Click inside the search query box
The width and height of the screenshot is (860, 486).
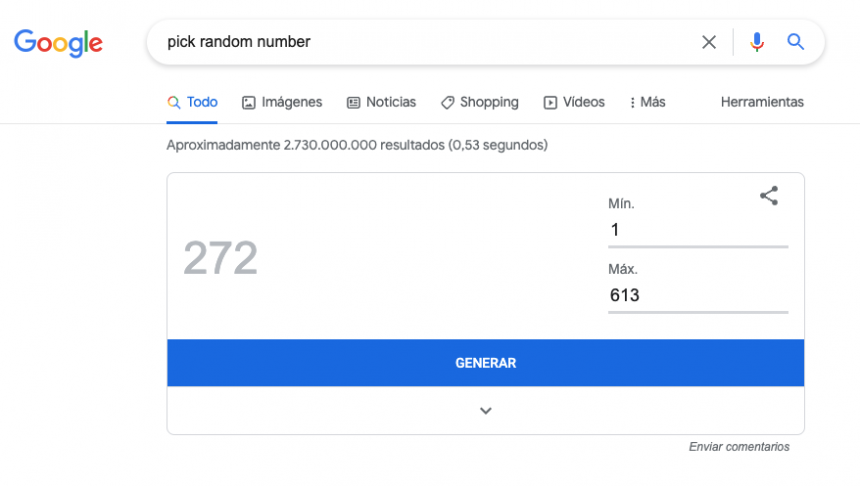click(x=420, y=42)
